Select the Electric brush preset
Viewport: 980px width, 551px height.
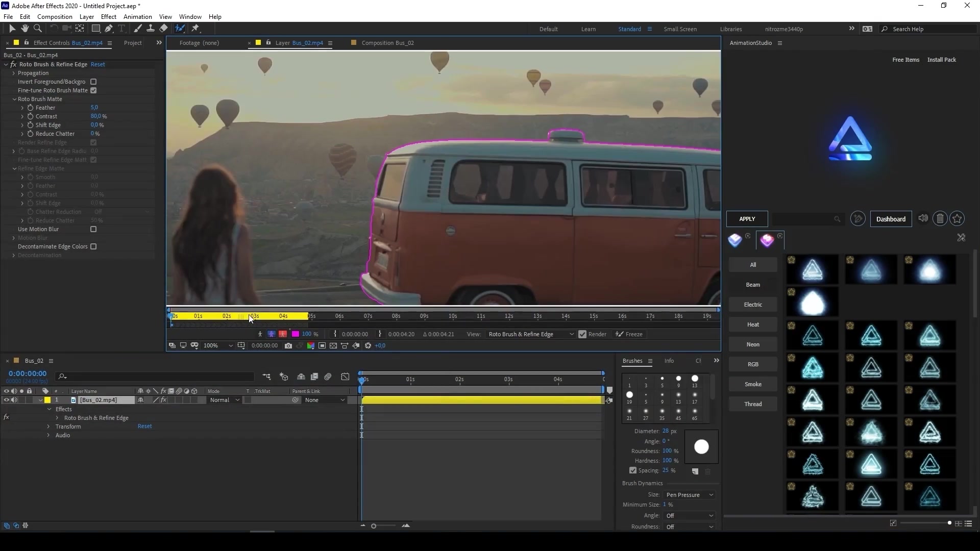coord(752,304)
